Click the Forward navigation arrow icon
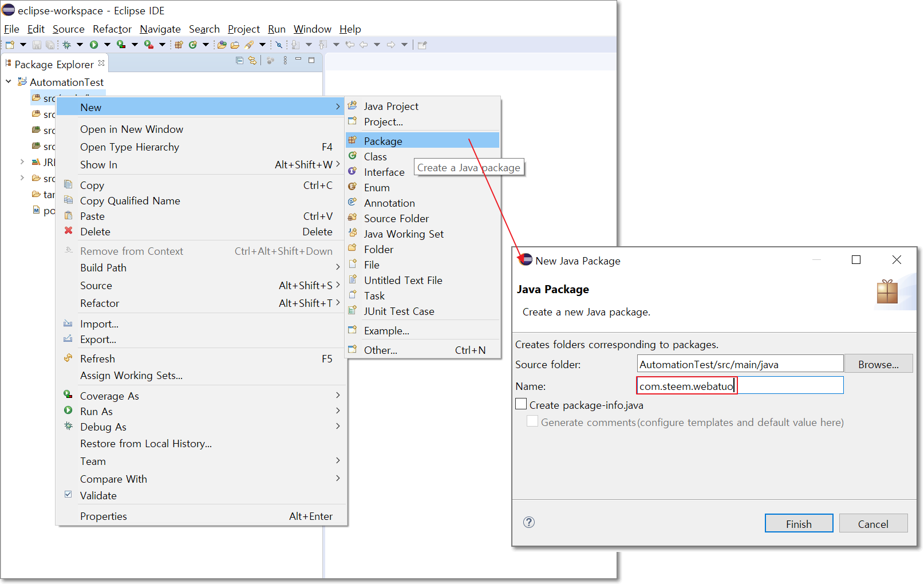Image resolution: width=924 pixels, height=584 pixels. click(x=391, y=45)
